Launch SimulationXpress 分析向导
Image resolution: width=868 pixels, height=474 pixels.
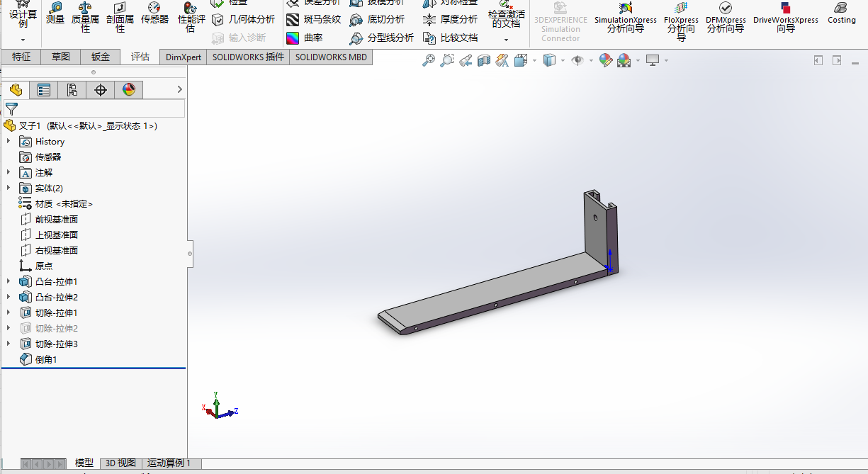[626, 18]
